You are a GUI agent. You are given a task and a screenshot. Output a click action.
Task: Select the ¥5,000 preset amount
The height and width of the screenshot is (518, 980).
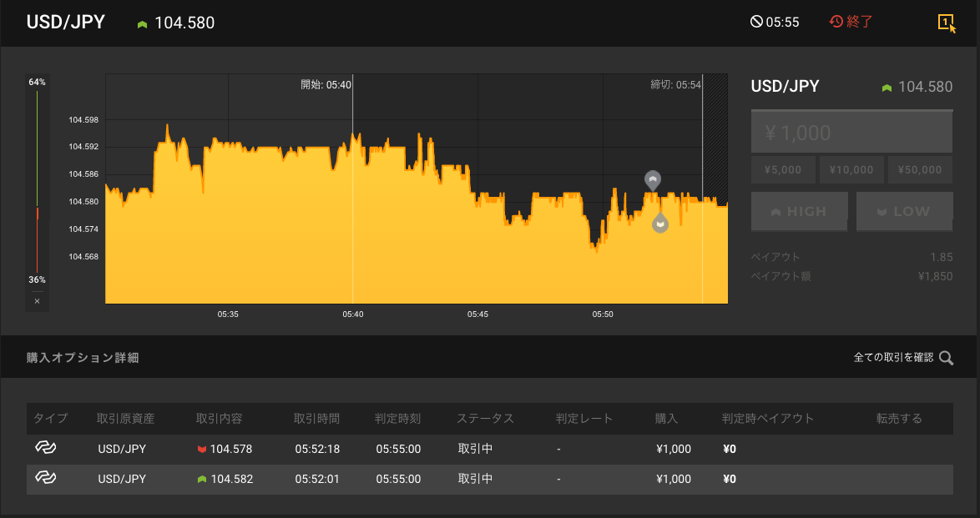783,170
